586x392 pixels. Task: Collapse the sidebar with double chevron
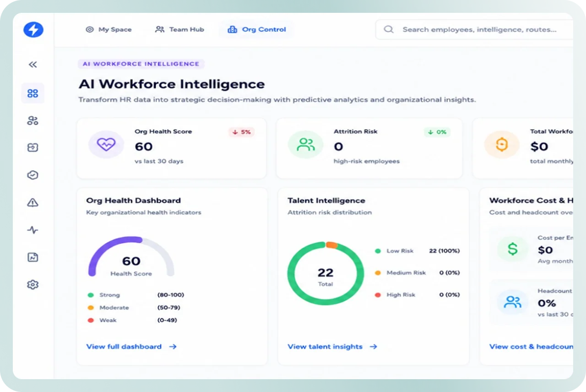pos(33,65)
